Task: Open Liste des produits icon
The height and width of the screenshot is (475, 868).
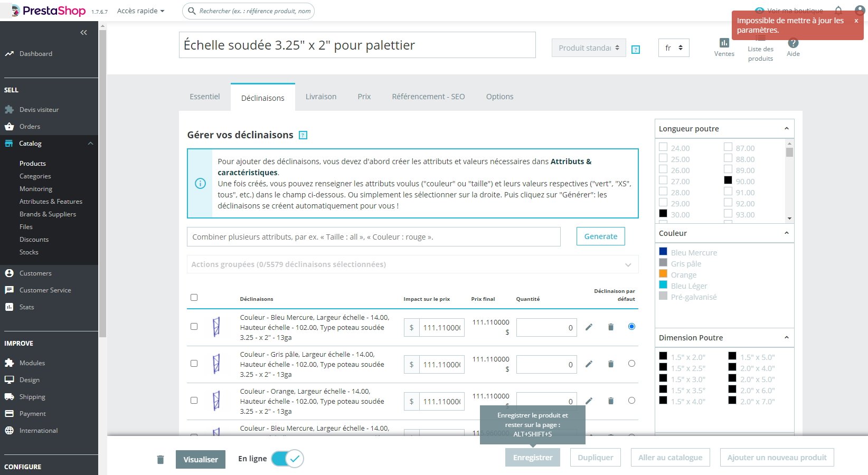Action: coord(760,39)
